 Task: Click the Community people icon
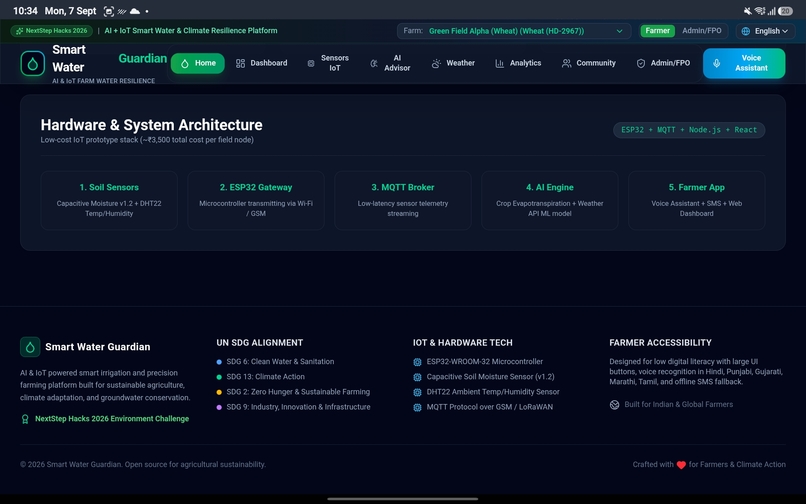(x=566, y=63)
